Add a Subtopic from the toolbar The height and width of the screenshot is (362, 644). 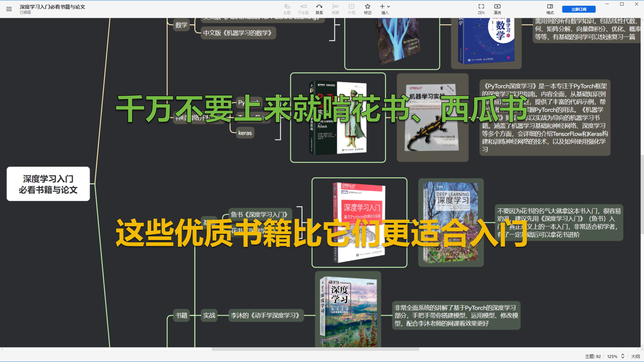coord(303,9)
